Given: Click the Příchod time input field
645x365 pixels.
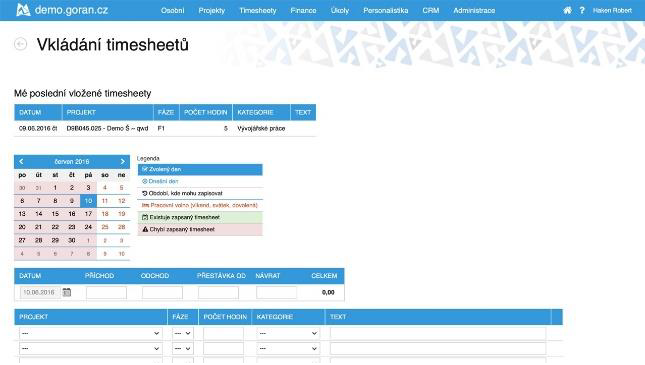Looking at the screenshot, I should click(107, 293).
